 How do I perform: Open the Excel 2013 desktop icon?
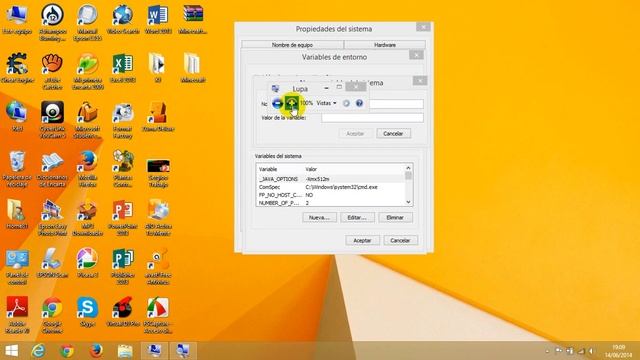(123, 69)
